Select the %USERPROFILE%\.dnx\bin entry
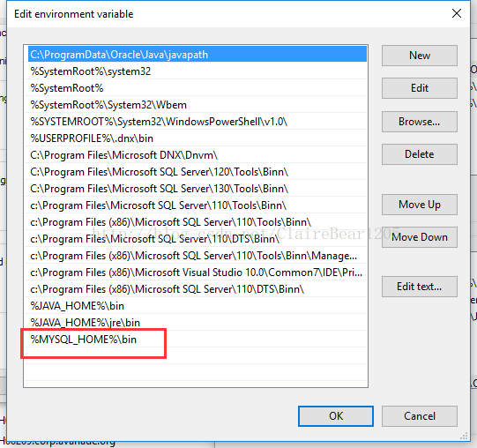Viewport: 477px width, 448px height. coord(196,138)
